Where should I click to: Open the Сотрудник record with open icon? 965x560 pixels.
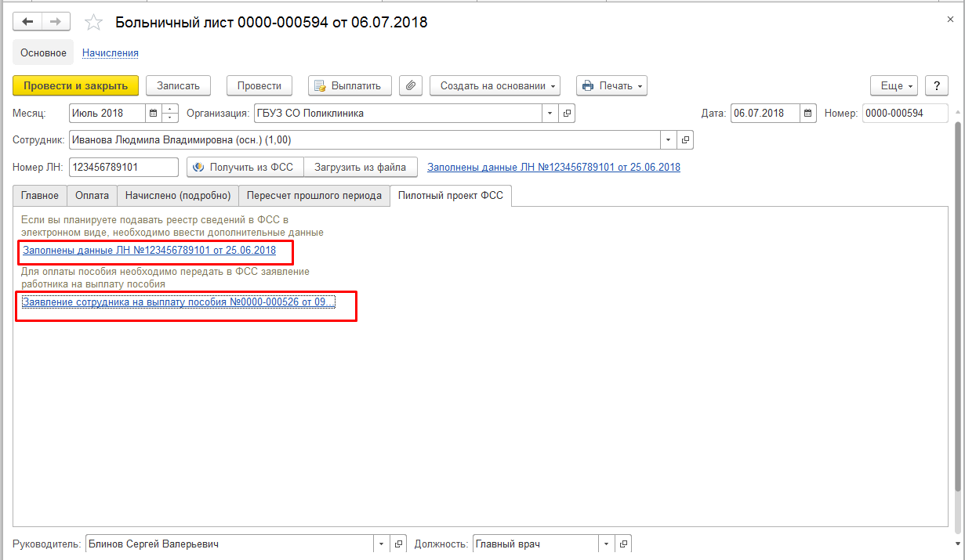685,140
